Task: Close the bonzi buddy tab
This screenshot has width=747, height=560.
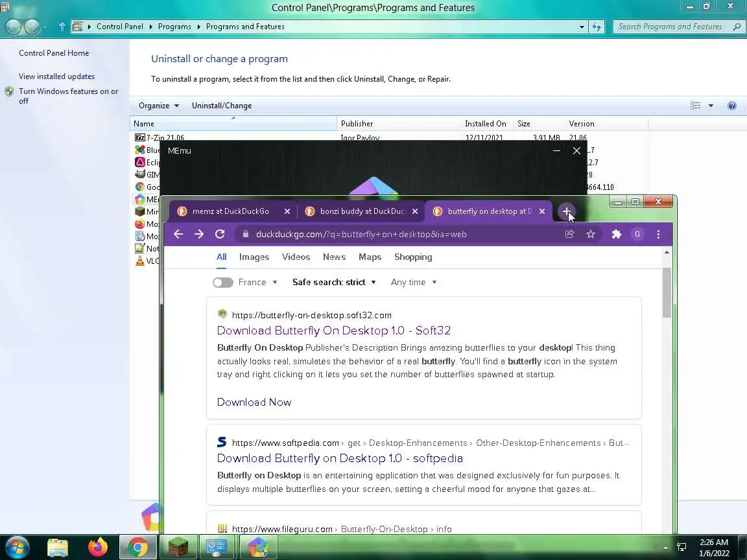Action: pos(415,211)
